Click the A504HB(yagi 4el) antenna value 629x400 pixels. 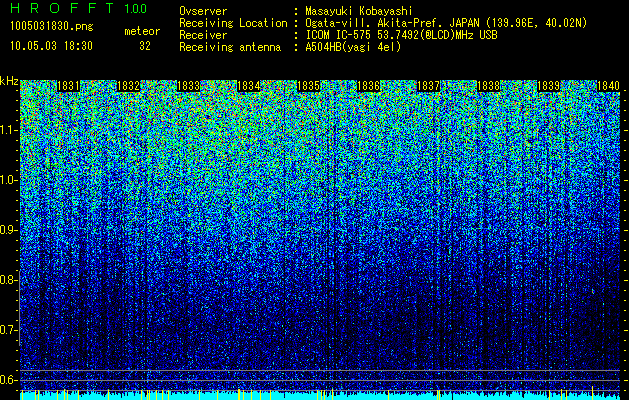[353, 47]
